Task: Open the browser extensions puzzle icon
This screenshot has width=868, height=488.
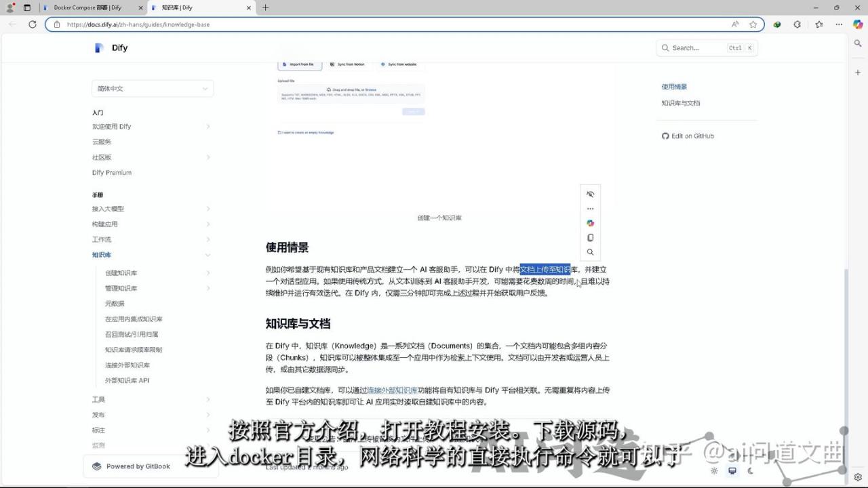Action: point(797,24)
